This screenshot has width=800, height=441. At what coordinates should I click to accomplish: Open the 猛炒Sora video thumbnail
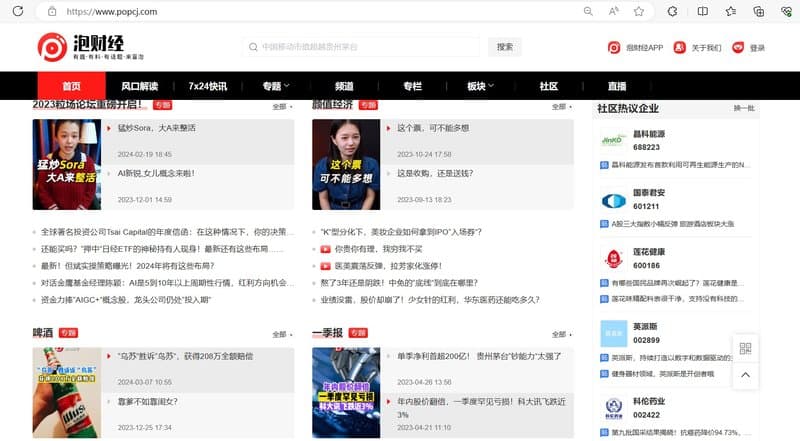click(x=67, y=164)
